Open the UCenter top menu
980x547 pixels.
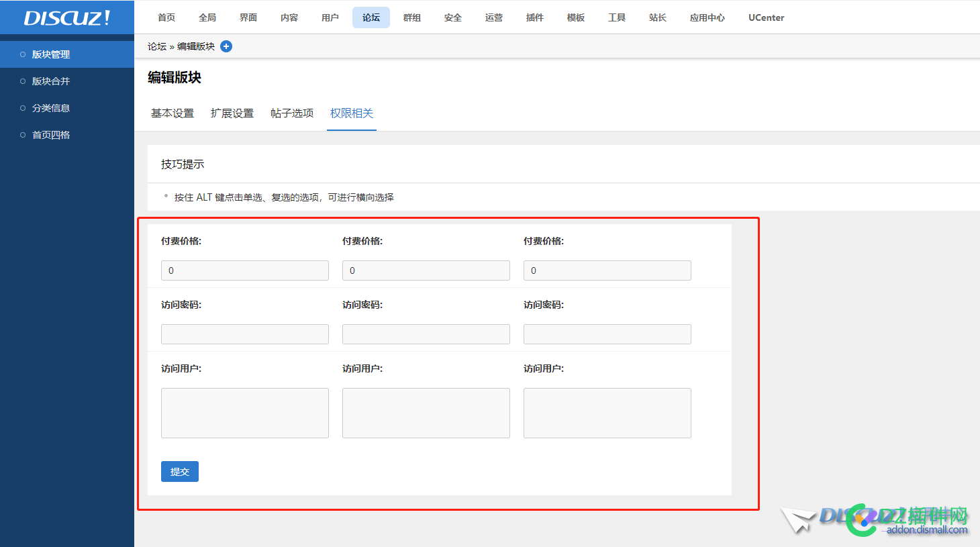point(766,17)
